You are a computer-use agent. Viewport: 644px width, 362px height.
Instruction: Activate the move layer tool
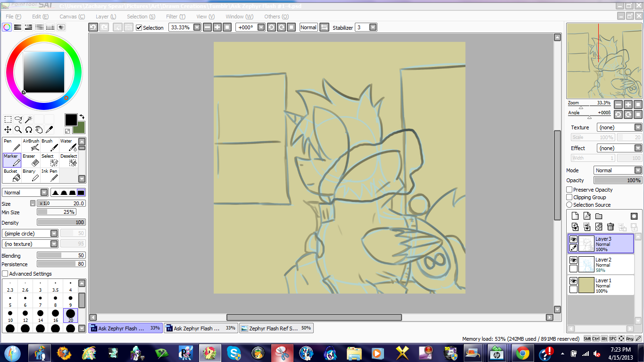point(8,129)
